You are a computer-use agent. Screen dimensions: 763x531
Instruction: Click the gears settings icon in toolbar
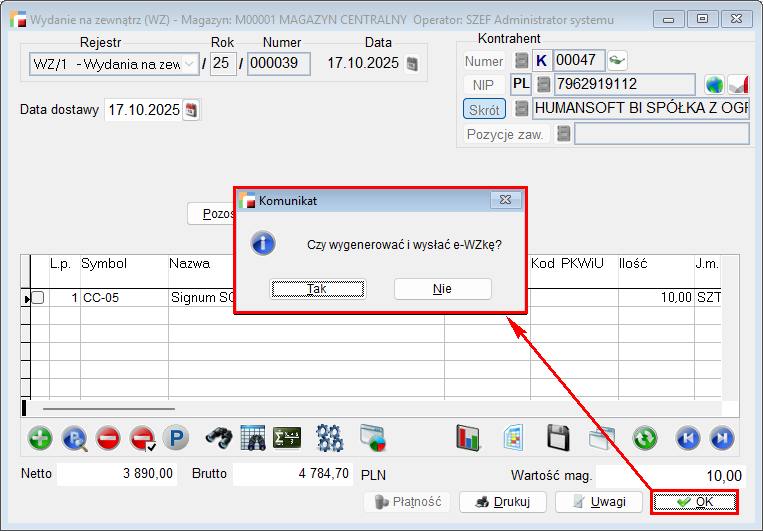pyautogui.click(x=329, y=437)
